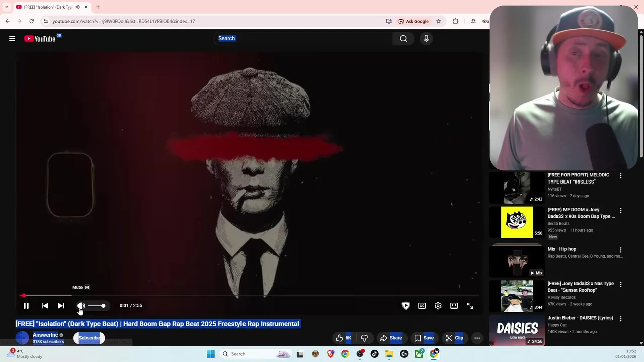Open the Sunset Rooftop beat thumbnail

(x=517, y=296)
